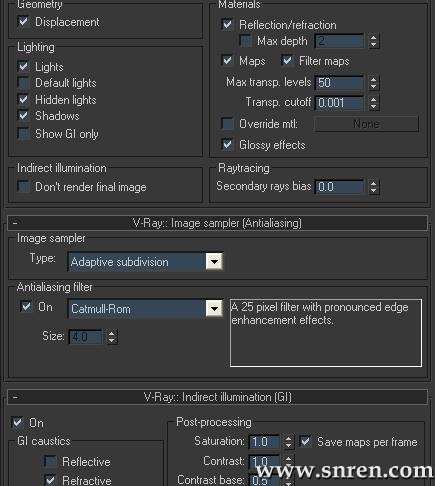435x486 pixels.
Task: Toggle Reflection/refraction checkbox
Action: (x=227, y=25)
